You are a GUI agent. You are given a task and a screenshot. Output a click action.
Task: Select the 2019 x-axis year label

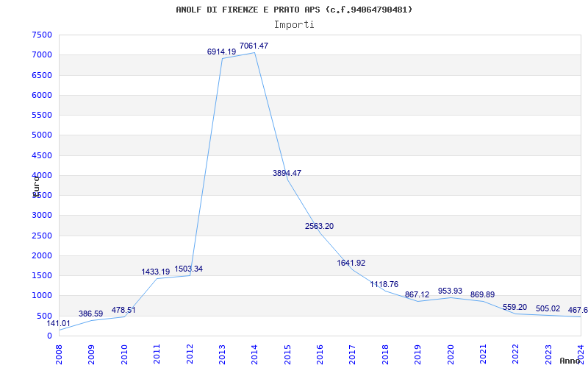pyautogui.click(x=417, y=355)
